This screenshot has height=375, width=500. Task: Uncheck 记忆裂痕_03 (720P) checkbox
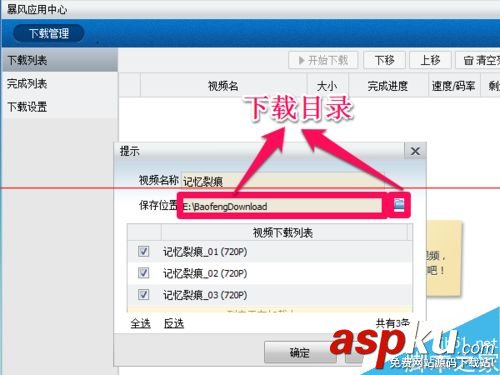click(x=144, y=295)
